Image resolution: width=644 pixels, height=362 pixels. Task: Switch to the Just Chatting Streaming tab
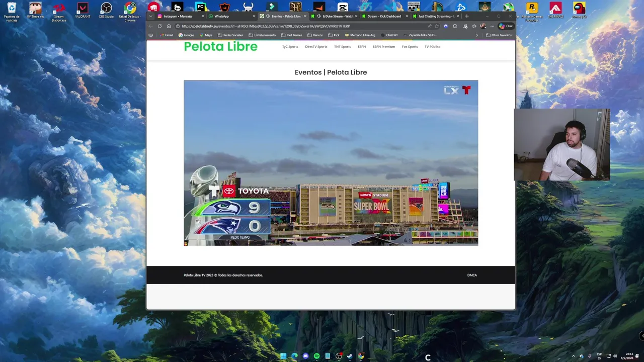coord(435,16)
